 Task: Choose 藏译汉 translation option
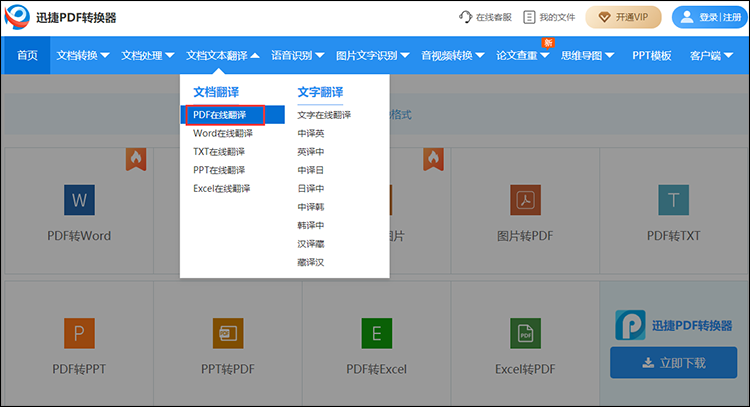[310, 262]
